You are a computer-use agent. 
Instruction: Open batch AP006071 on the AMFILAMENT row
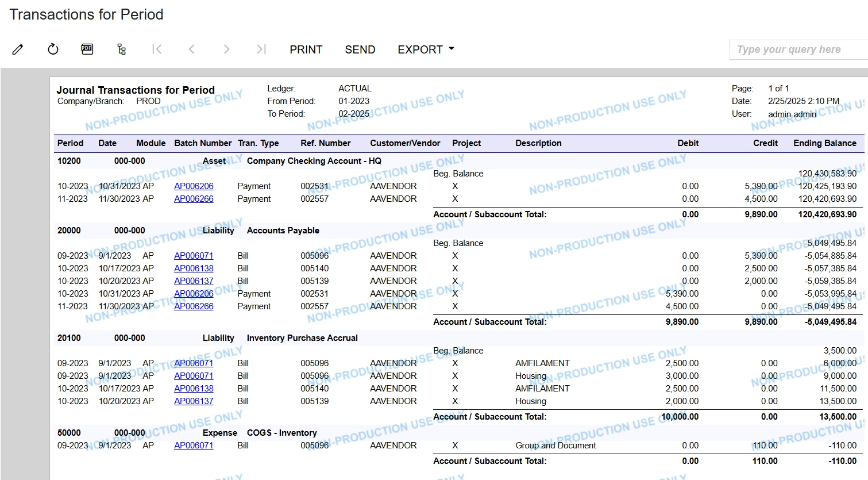(194, 363)
